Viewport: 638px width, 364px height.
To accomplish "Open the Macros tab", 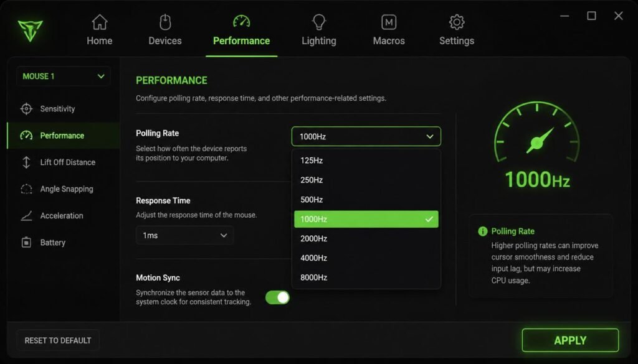I will pyautogui.click(x=389, y=30).
